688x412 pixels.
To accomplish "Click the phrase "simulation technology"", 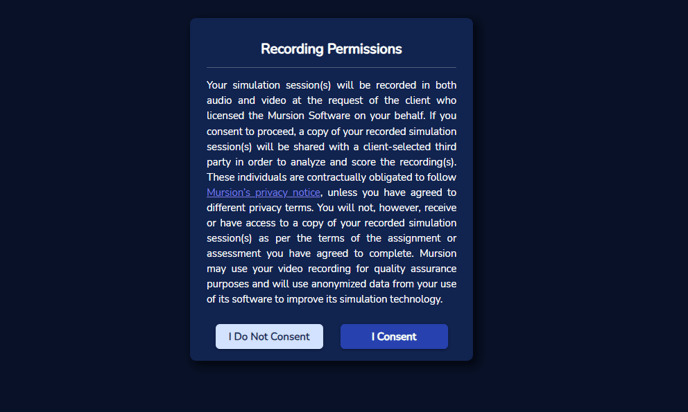I will [391, 299].
